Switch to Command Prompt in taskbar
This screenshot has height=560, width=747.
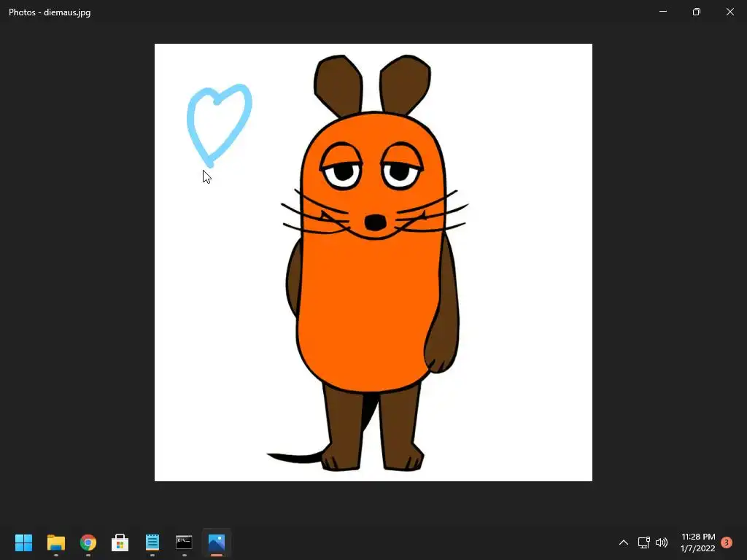click(184, 542)
